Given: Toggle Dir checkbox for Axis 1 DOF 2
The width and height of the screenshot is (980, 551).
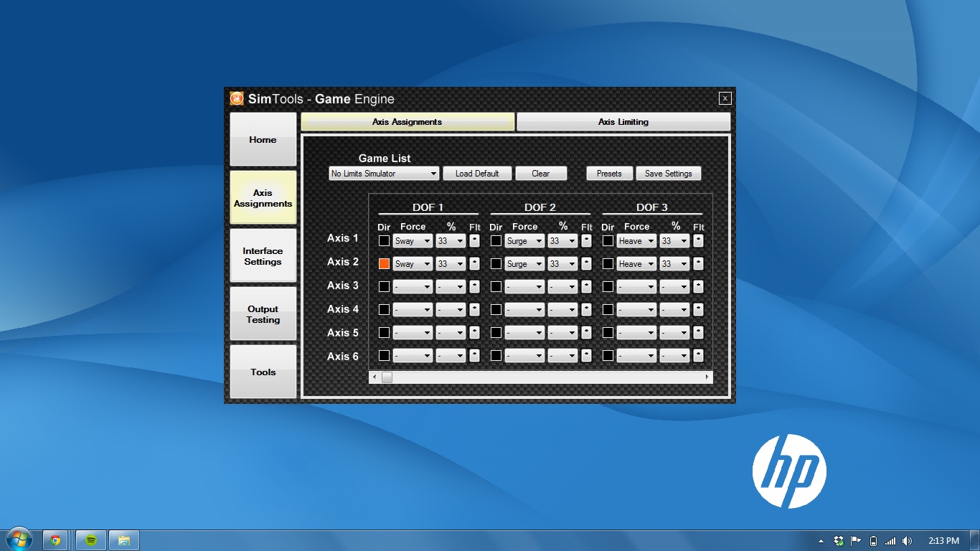Looking at the screenshot, I should (x=496, y=241).
